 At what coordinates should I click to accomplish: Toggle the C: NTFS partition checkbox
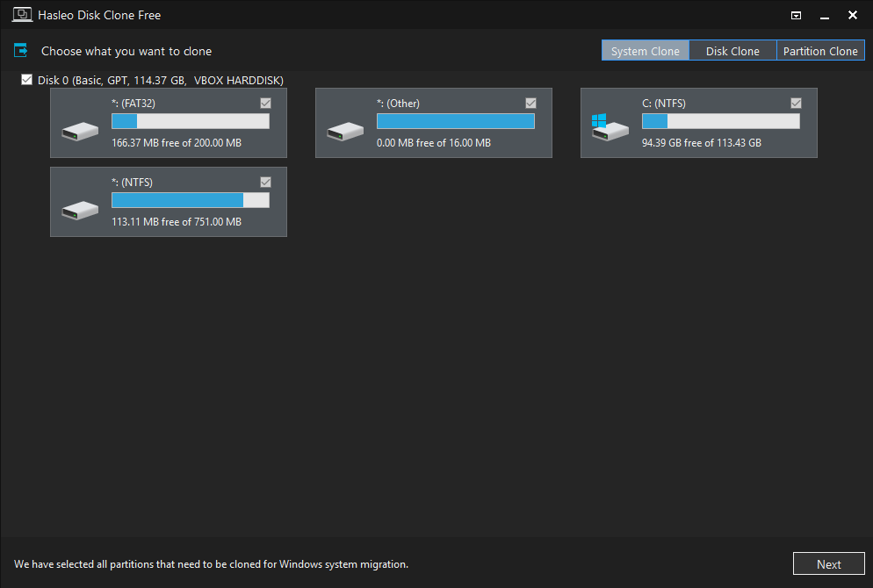(797, 103)
